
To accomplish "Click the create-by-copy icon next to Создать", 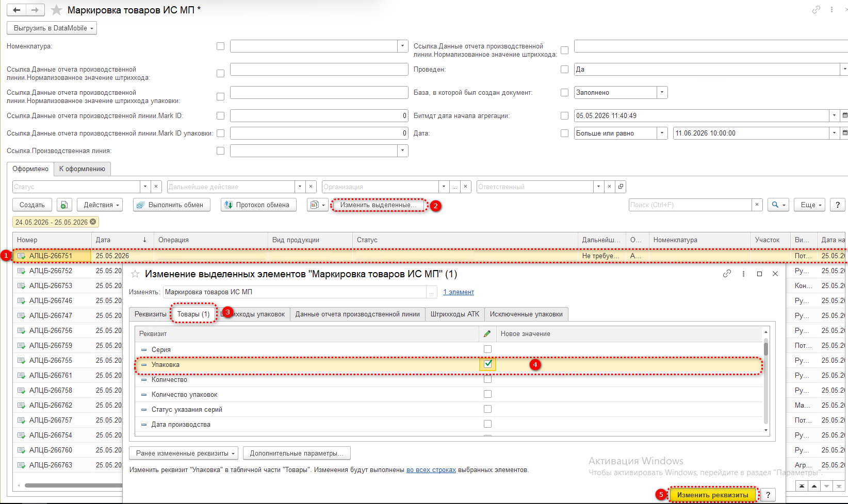I will point(64,205).
